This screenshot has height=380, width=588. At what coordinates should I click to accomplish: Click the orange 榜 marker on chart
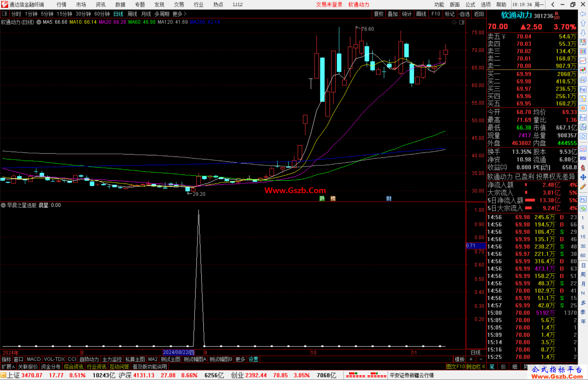333,199
